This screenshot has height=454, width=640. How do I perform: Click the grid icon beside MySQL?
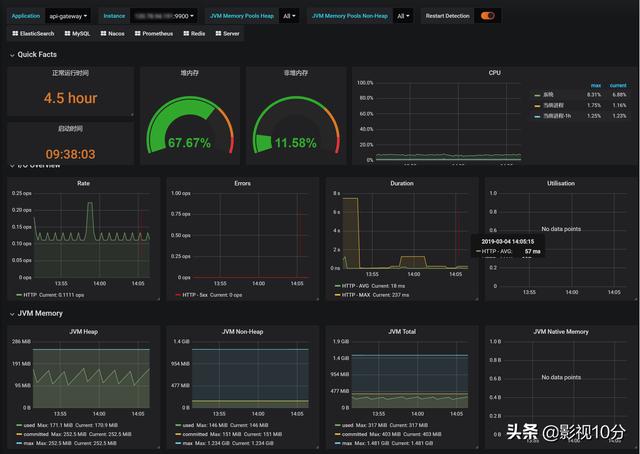pos(67,33)
